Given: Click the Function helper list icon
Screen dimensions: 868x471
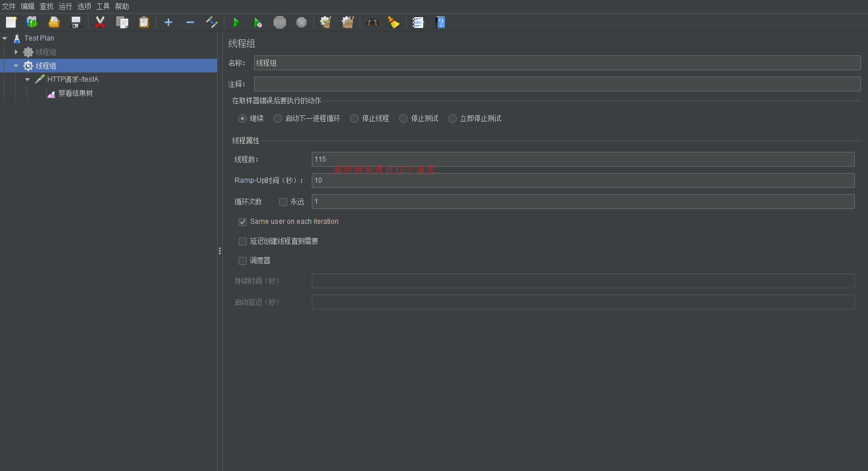Looking at the screenshot, I should [419, 22].
